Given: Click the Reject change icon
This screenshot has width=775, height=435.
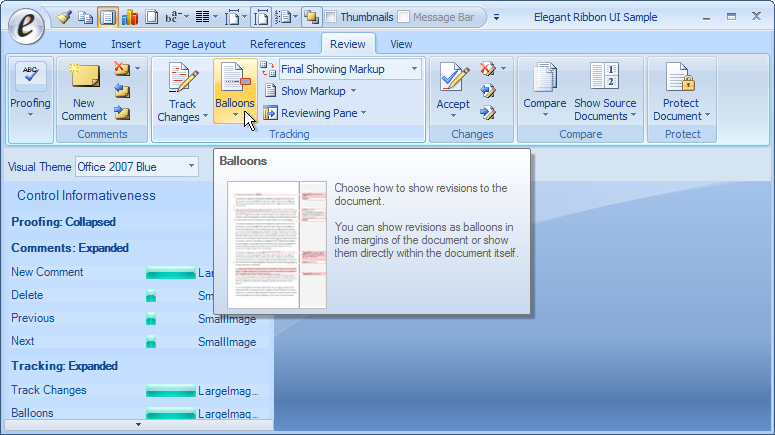Looking at the screenshot, I should [487, 68].
